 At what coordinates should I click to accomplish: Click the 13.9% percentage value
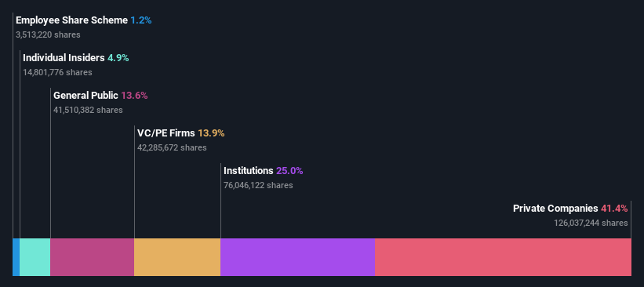211,133
